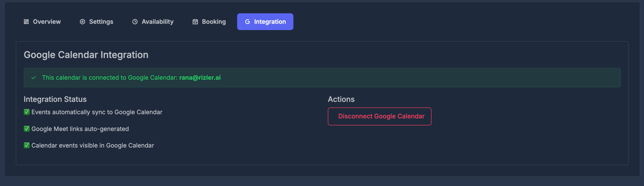Click the checkmark beside Calendar events visible
The width and height of the screenshot is (644, 186).
(x=27, y=145)
